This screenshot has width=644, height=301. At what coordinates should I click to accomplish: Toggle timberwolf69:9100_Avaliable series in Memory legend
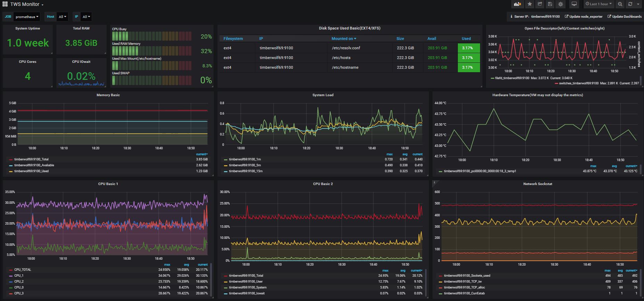[x=34, y=165]
